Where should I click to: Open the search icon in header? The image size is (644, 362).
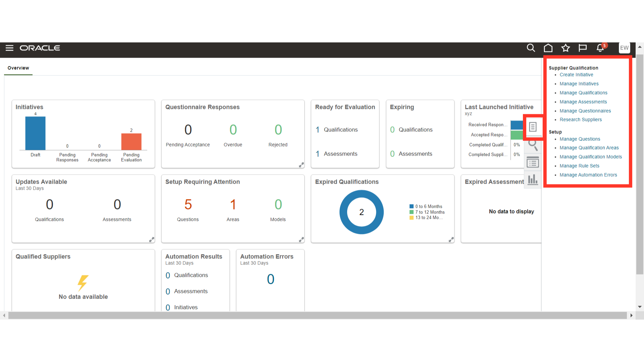[531, 48]
